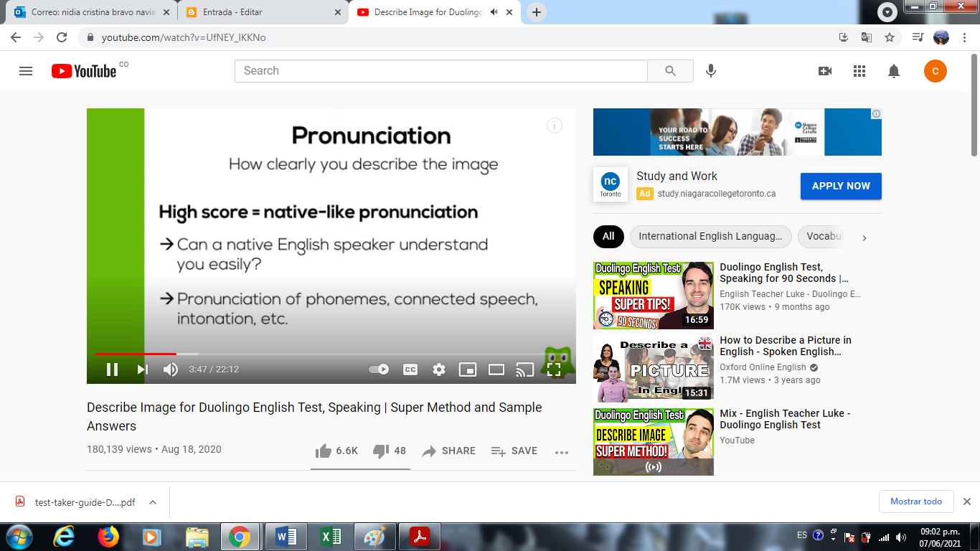Open the Windows Start menu
The image size is (980, 551).
(x=19, y=537)
